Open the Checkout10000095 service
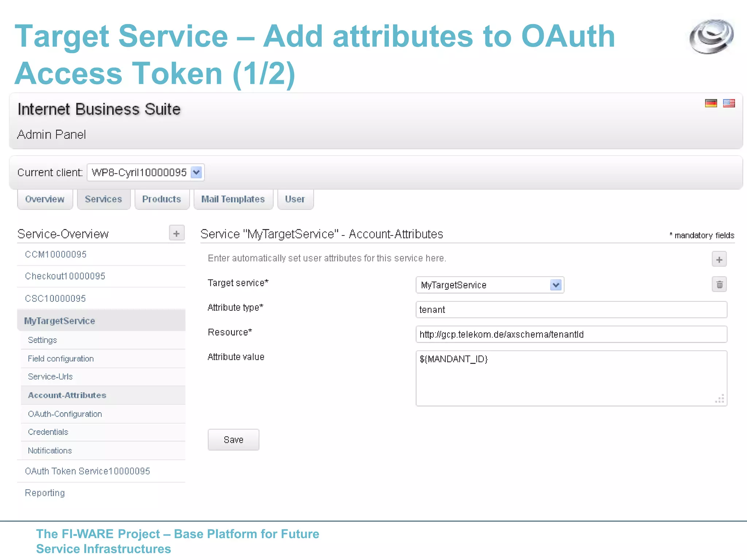The width and height of the screenshot is (747, 560). pos(101,276)
